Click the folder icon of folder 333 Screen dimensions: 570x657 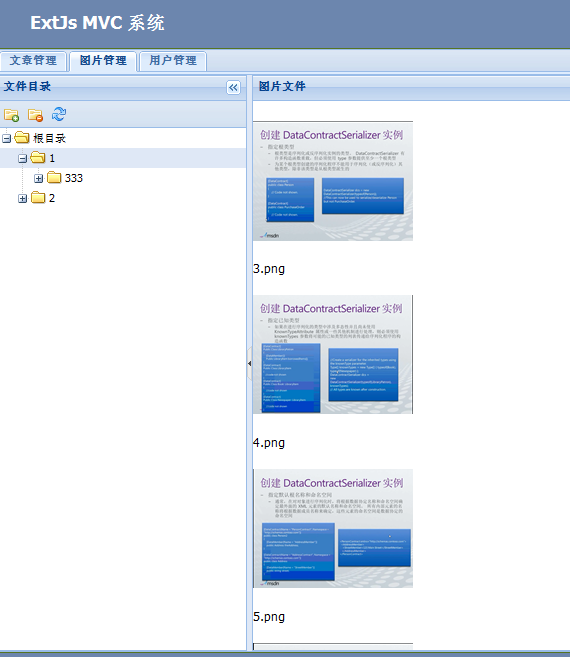coord(54,178)
